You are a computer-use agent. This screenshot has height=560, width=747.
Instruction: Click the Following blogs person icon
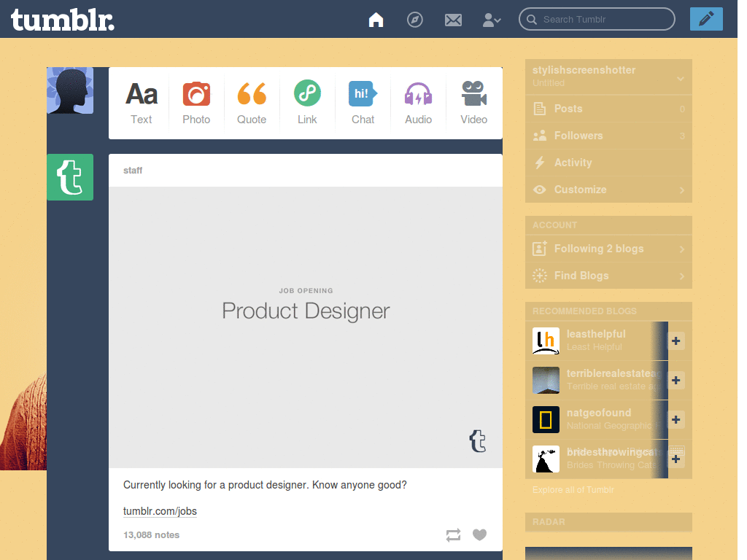540,249
